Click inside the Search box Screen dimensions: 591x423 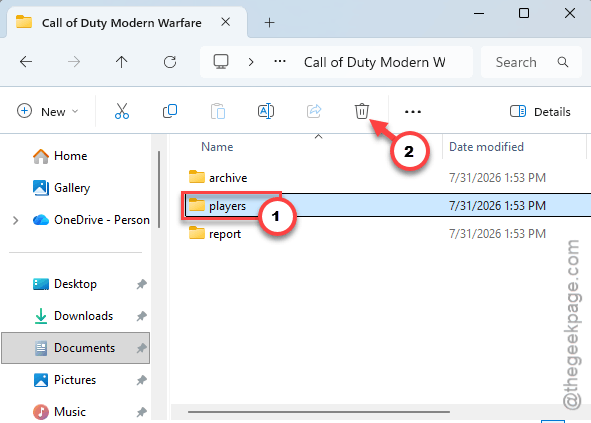click(531, 62)
